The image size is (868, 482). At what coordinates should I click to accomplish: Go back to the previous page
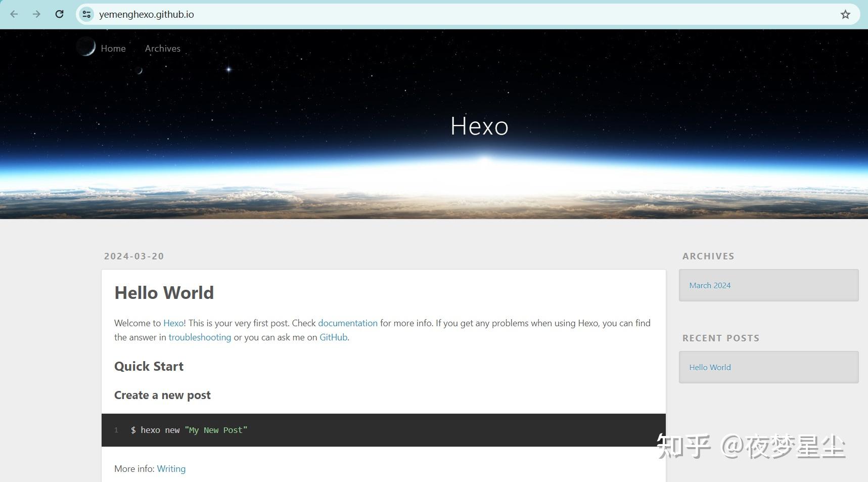click(14, 14)
